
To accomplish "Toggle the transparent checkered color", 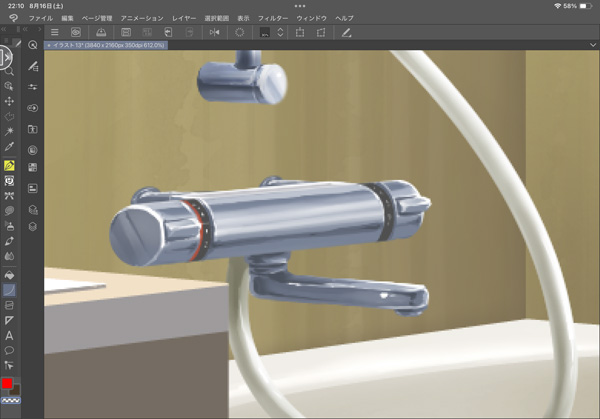I will 9,400.
